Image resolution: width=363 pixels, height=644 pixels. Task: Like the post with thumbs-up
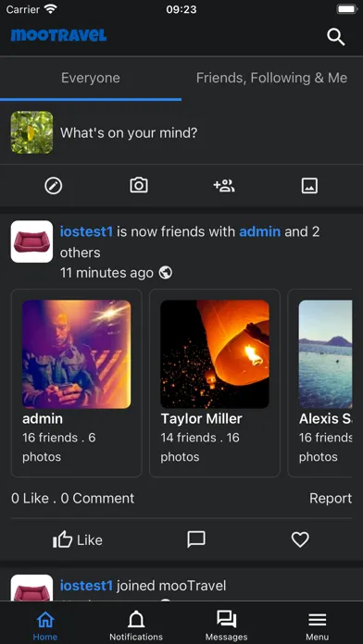[78, 539]
